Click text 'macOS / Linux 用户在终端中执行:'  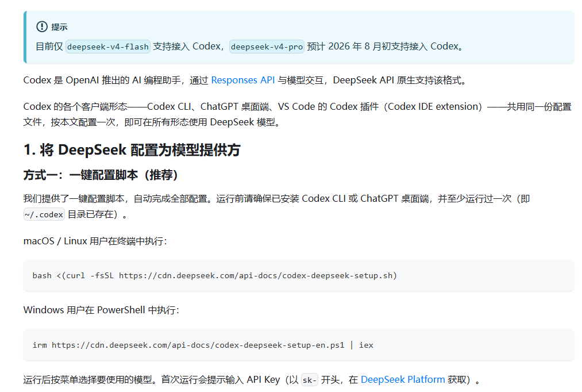[95, 241]
